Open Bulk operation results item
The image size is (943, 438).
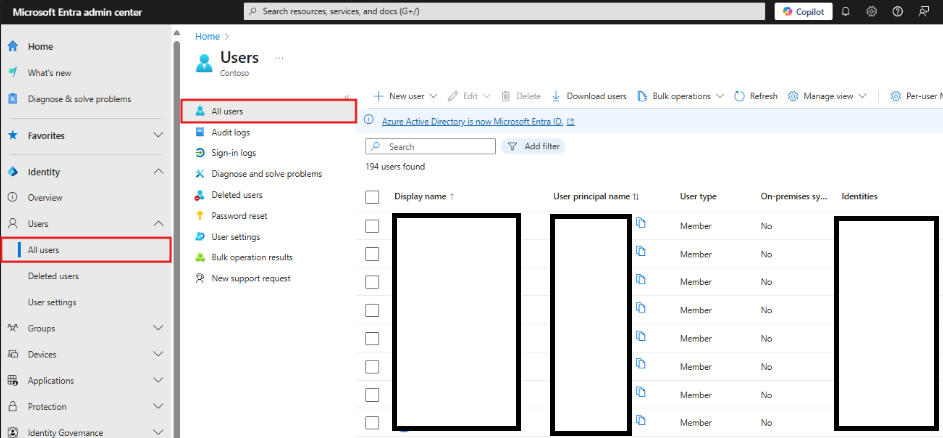point(252,257)
